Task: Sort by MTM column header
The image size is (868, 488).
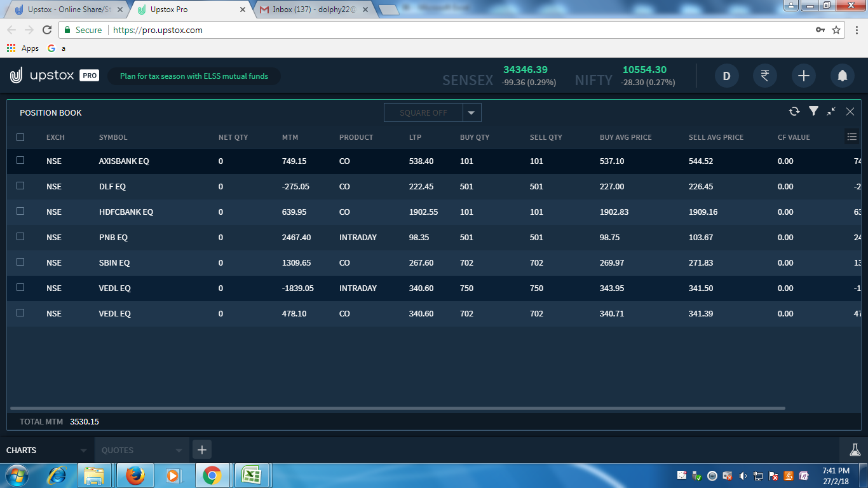Action: coord(290,137)
